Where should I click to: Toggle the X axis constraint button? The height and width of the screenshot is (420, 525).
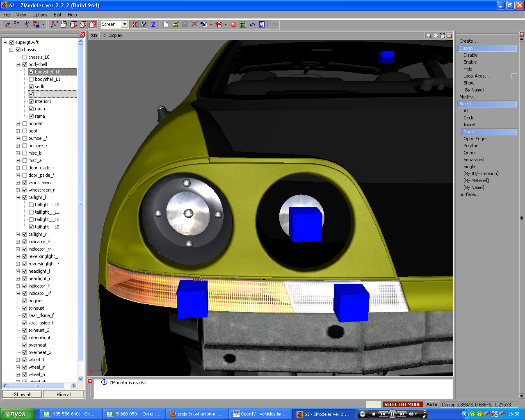click(134, 25)
